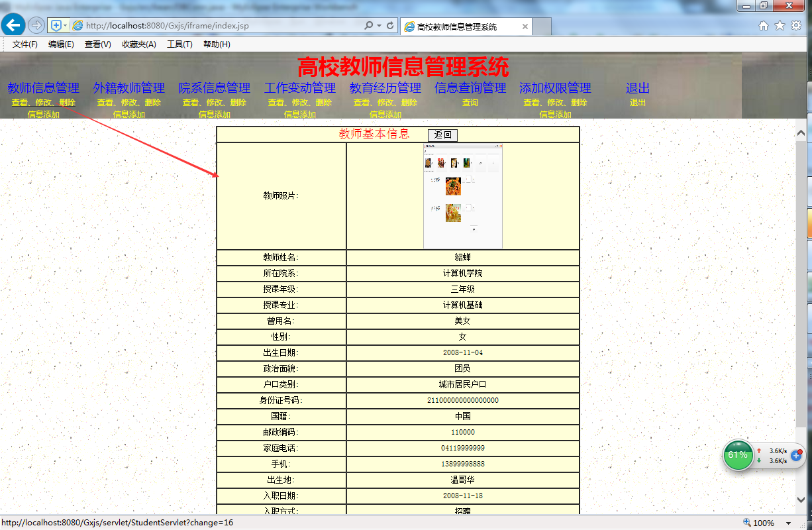Click the 计算机基础 major cell
This screenshot has height=530, width=812.
tap(463, 305)
